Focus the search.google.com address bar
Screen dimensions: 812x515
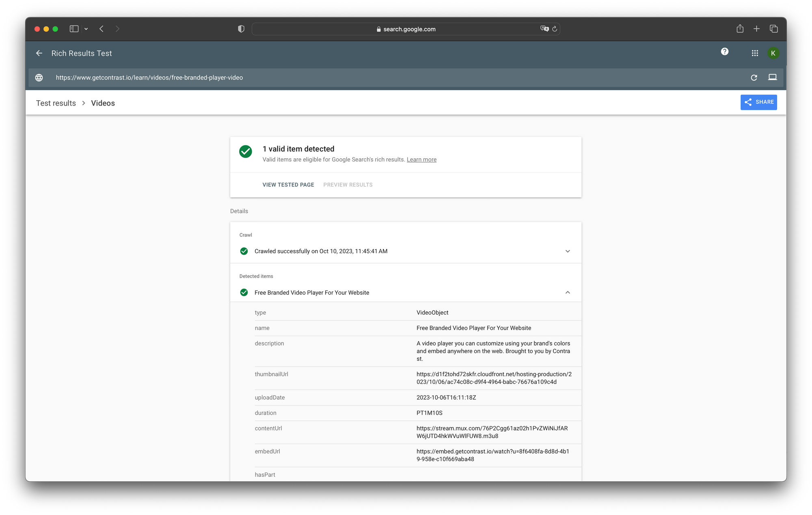click(x=406, y=29)
